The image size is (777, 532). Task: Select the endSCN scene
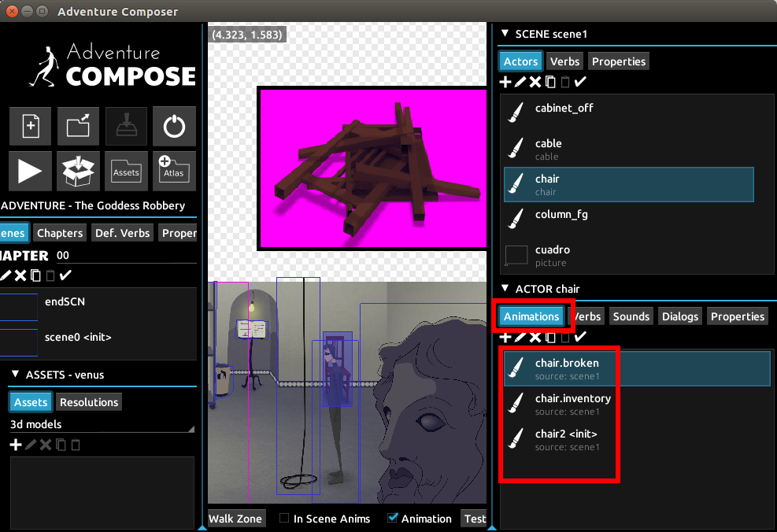(x=98, y=307)
